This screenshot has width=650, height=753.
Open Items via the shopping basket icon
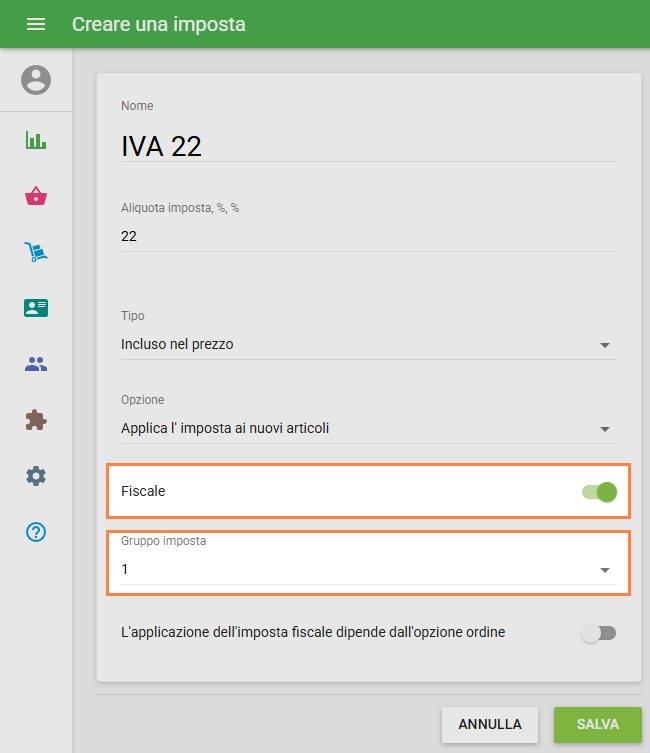(36, 196)
